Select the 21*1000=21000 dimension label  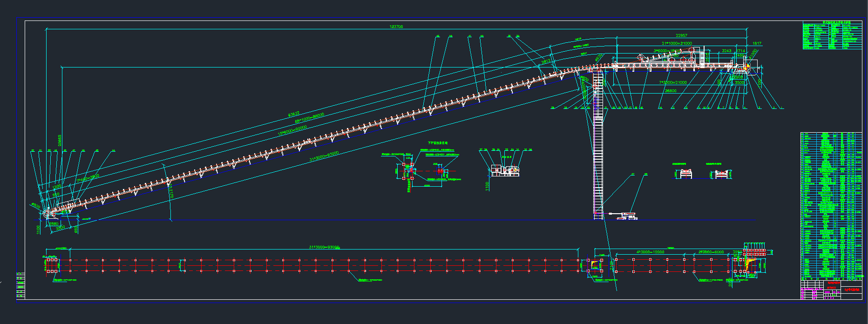677,43
